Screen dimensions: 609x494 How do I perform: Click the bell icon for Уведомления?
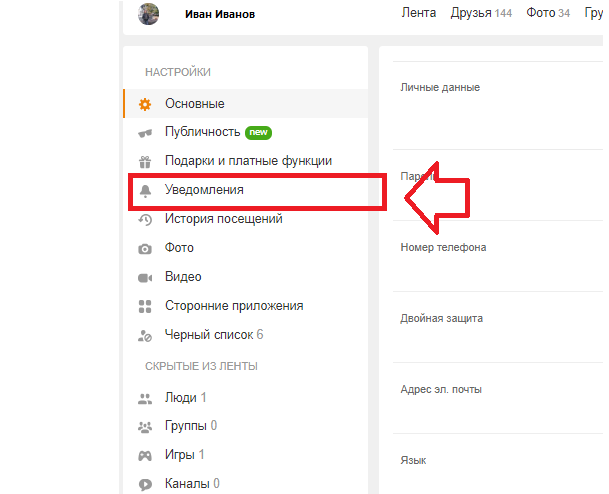pos(145,190)
